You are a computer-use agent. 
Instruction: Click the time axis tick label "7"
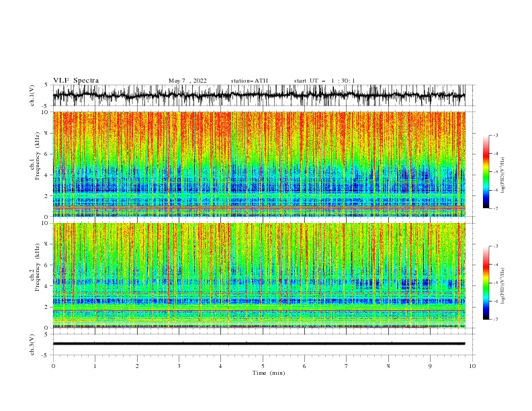[x=347, y=366]
